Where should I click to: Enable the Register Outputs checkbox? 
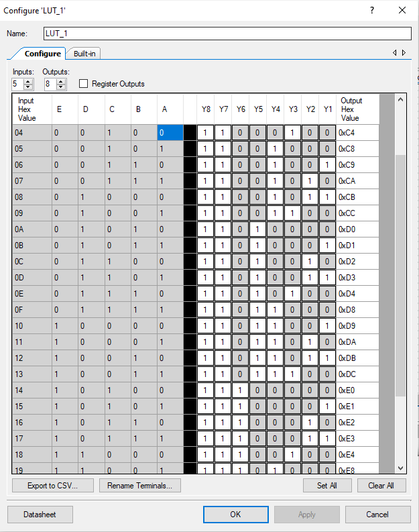(x=84, y=84)
